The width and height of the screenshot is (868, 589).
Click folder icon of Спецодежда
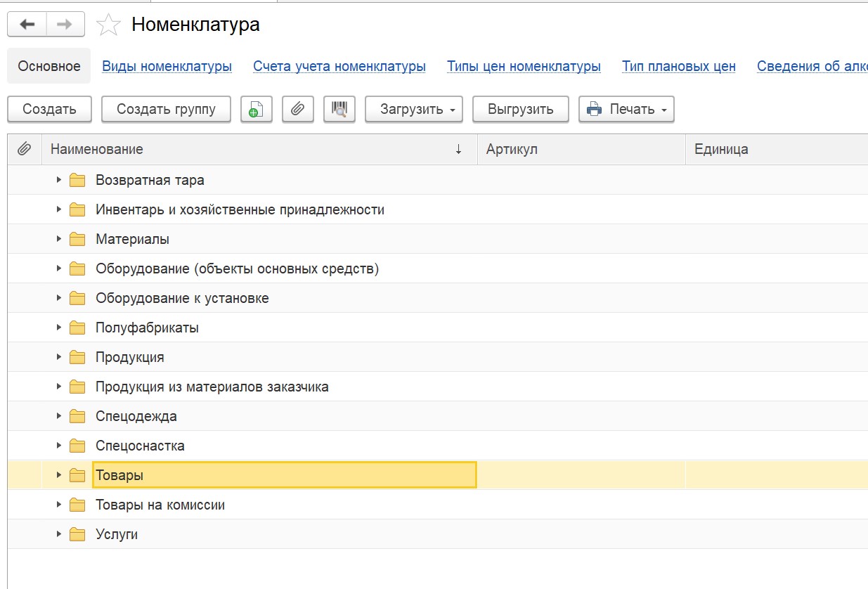pyautogui.click(x=77, y=416)
